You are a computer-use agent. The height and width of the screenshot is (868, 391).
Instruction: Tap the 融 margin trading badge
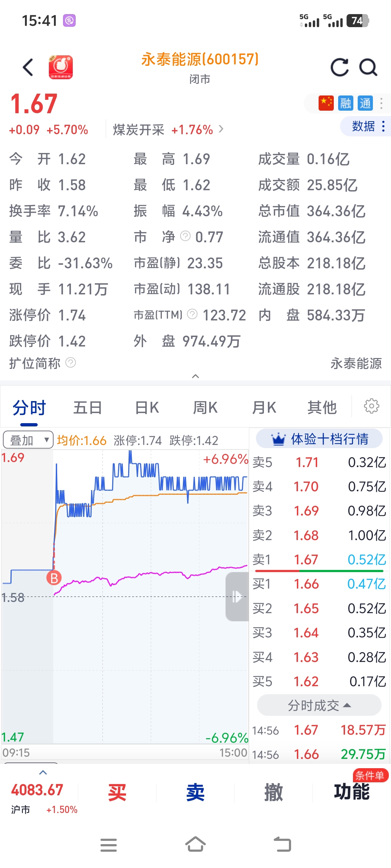pyautogui.click(x=345, y=103)
